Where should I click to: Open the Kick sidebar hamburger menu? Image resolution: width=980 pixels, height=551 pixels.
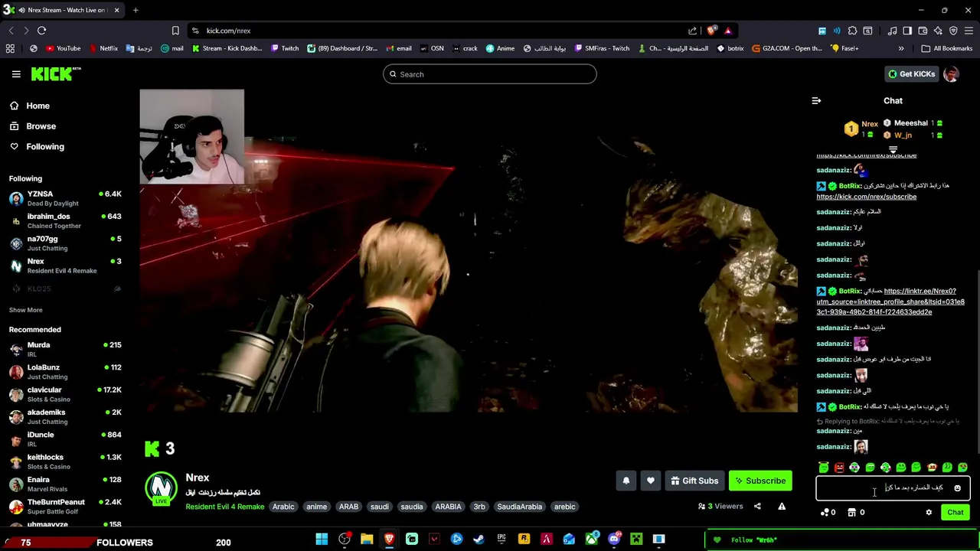pos(16,74)
